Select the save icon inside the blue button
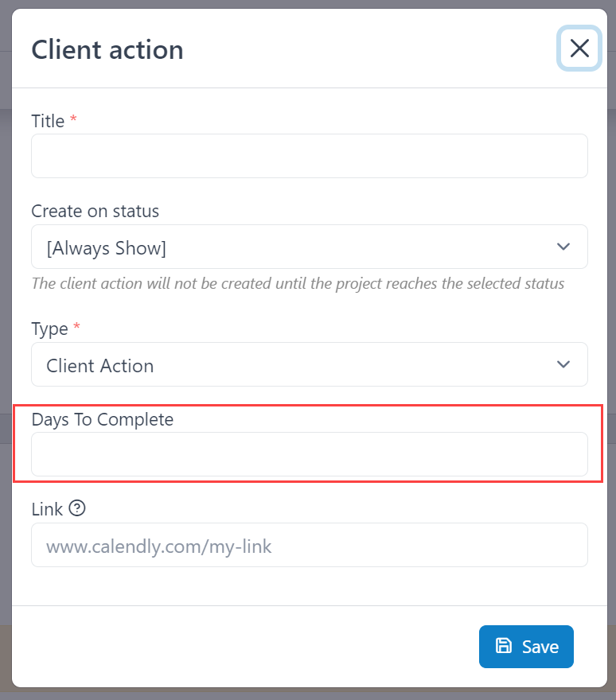The image size is (616, 700). click(505, 647)
